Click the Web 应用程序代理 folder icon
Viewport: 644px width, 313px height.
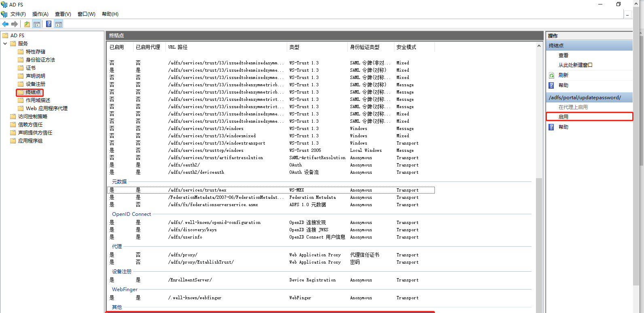(21, 109)
